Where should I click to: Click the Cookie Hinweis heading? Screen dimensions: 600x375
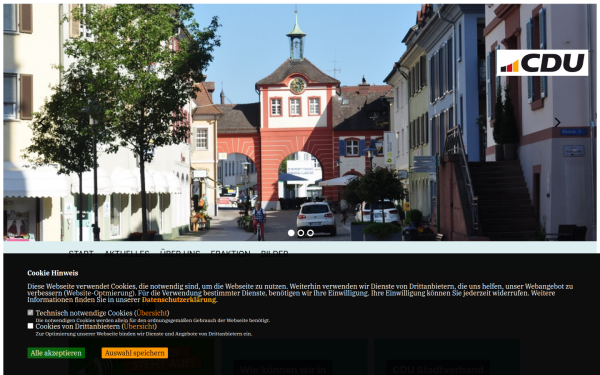[x=53, y=273]
